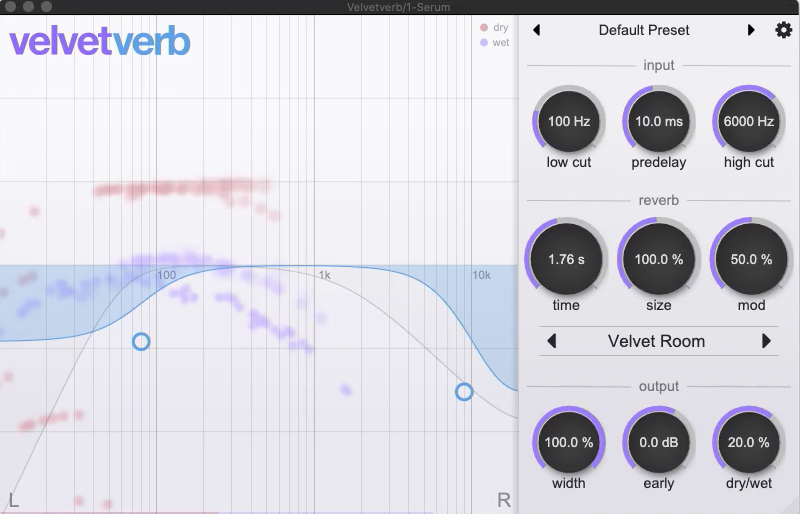
Task: Click the 'mod' knob label
Action: 752,305
